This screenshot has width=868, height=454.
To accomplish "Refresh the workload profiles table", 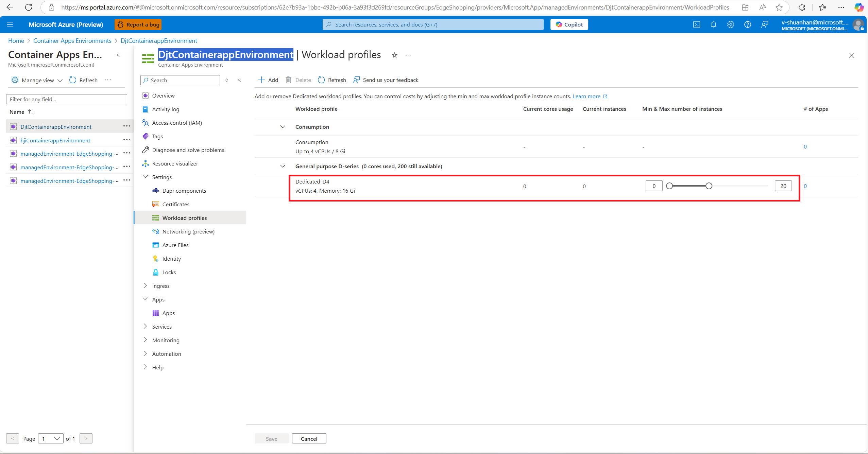I will click(x=332, y=80).
